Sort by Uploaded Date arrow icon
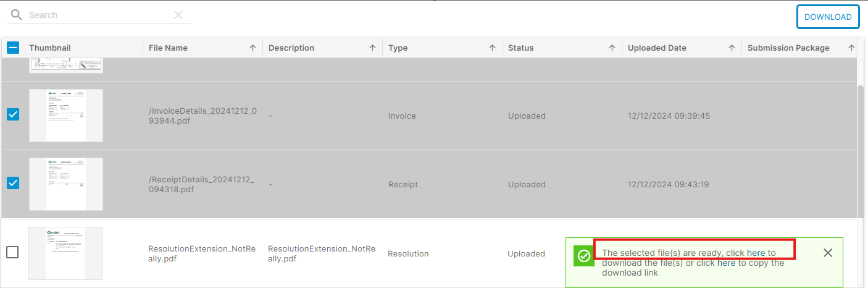 click(732, 48)
